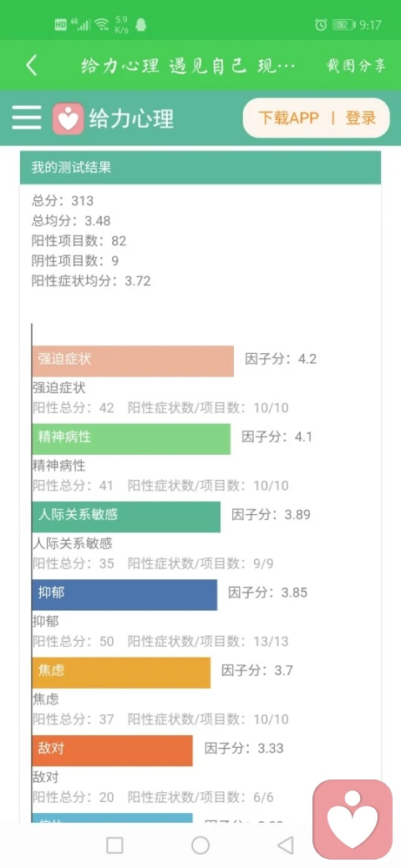Click 下载APP link
This screenshot has width=401, height=868.
288,118
